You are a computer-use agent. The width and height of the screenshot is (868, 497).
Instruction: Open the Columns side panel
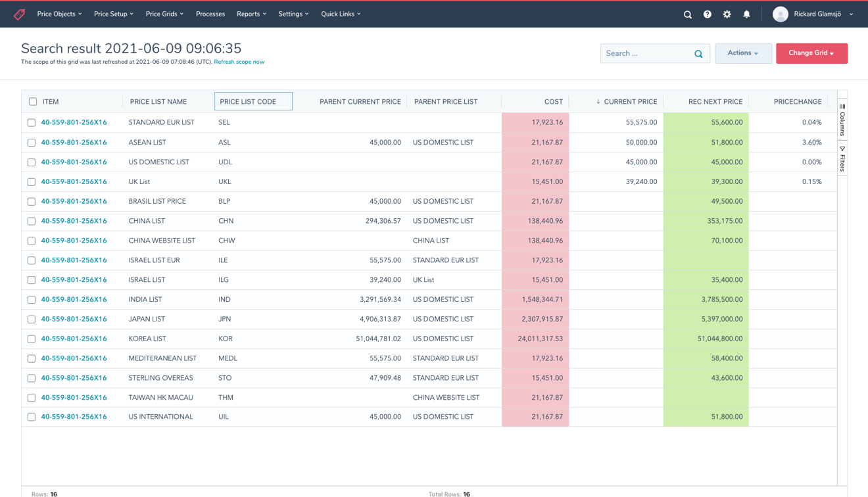[x=842, y=119]
